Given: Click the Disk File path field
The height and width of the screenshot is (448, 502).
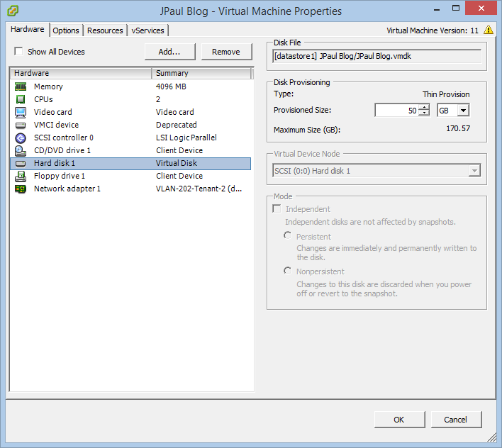Looking at the screenshot, I should coord(376,56).
